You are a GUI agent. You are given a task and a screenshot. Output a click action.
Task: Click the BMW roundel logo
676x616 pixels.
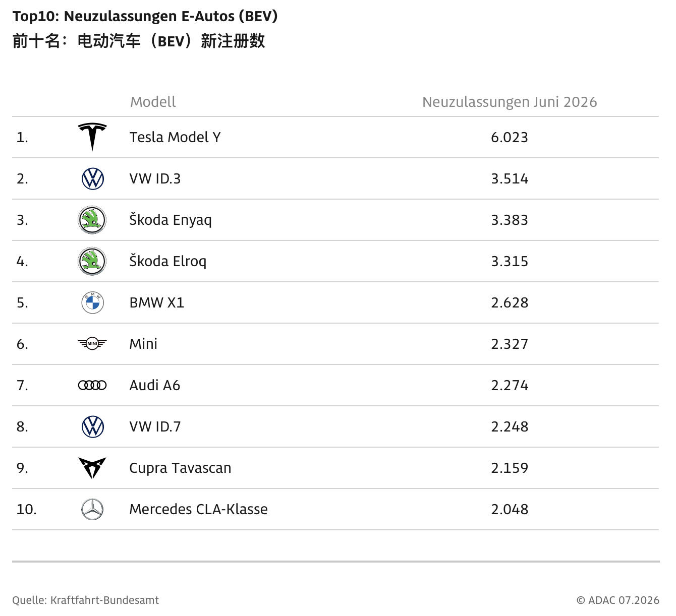coord(93,302)
